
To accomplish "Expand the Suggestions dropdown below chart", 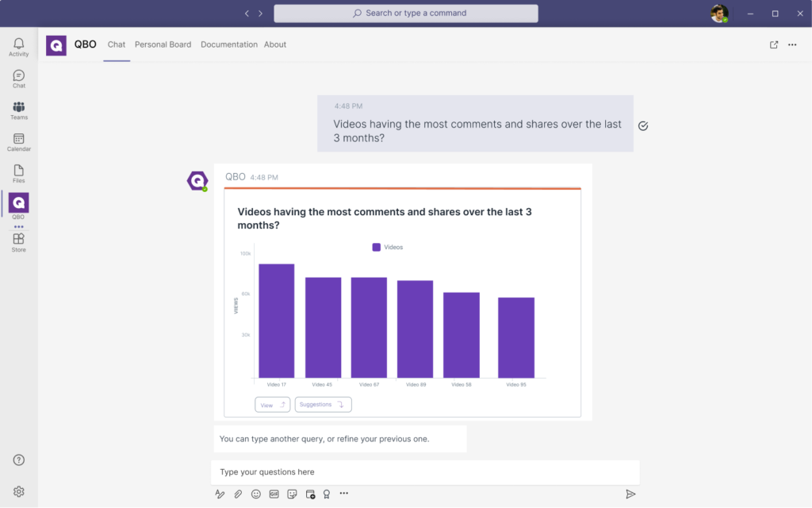I will coord(323,405).
